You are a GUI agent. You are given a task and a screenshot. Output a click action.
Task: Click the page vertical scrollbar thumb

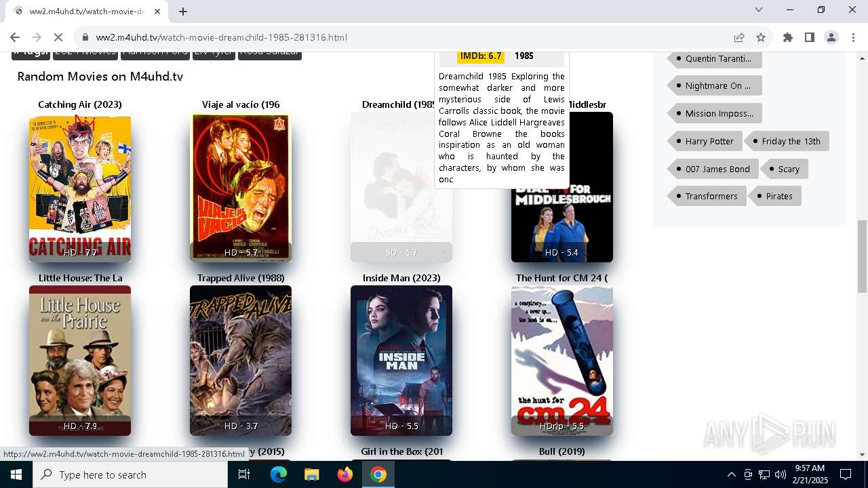[x=862, y=256]
